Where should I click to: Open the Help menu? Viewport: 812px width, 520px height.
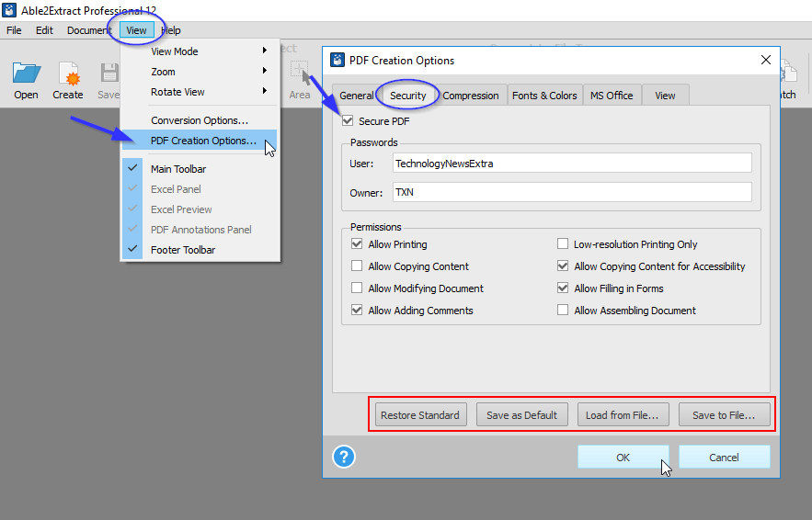point(171,30)
